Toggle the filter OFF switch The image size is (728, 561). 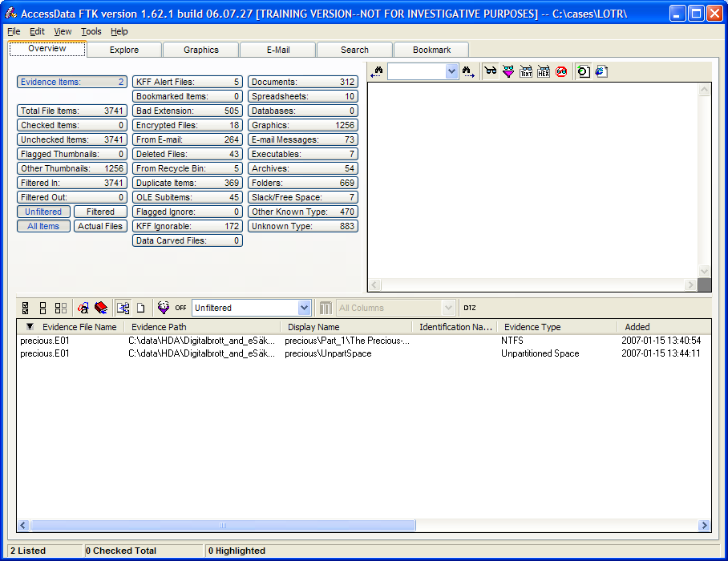(x=180, y=308)
